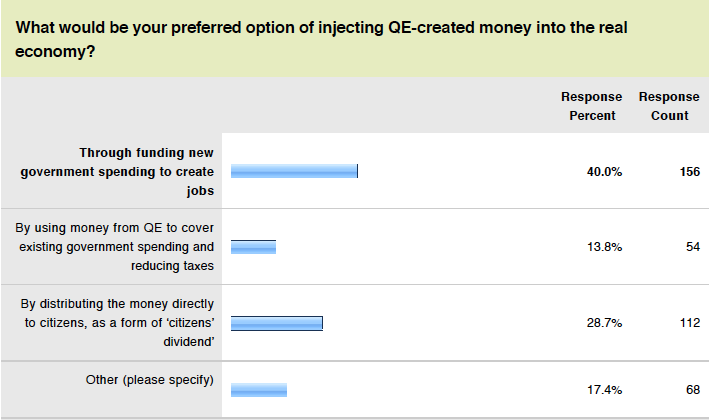Image resolution: width=712 pixels, height=420 pixels.
Task: Click the word 'economy?' in the title
Action: click(x=55, y=52)
